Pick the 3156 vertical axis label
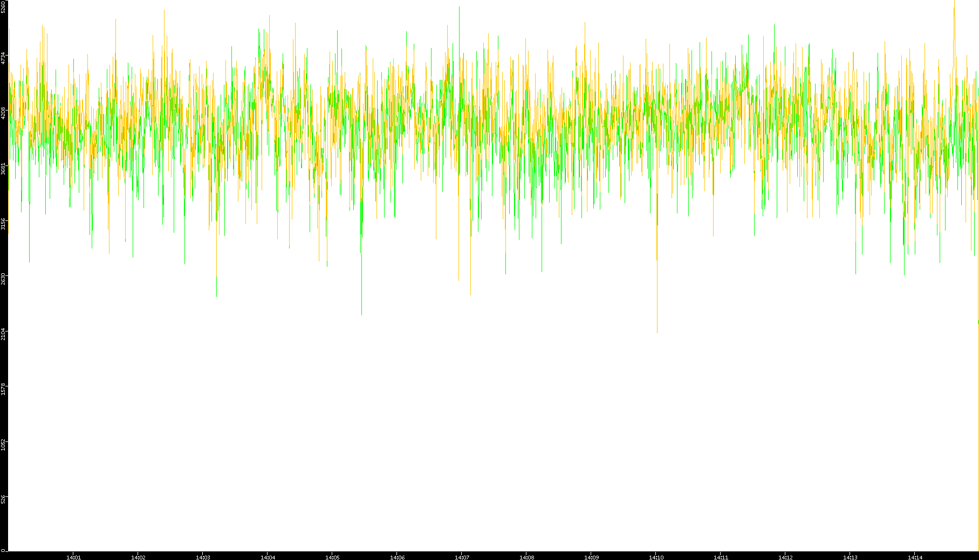The image size is (979, 560). coord(4,224)
